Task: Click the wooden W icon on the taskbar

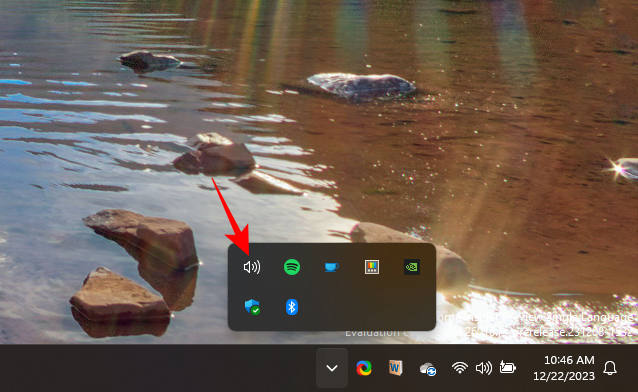Action: pos(395,368)
